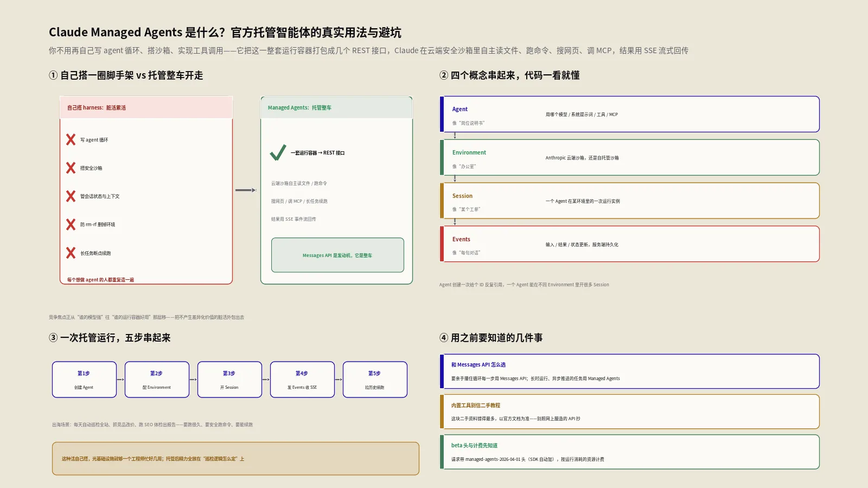Screen dimensions: 868x488
Task: Click the subtitle 像"办公室"
Action: [464, 166]
